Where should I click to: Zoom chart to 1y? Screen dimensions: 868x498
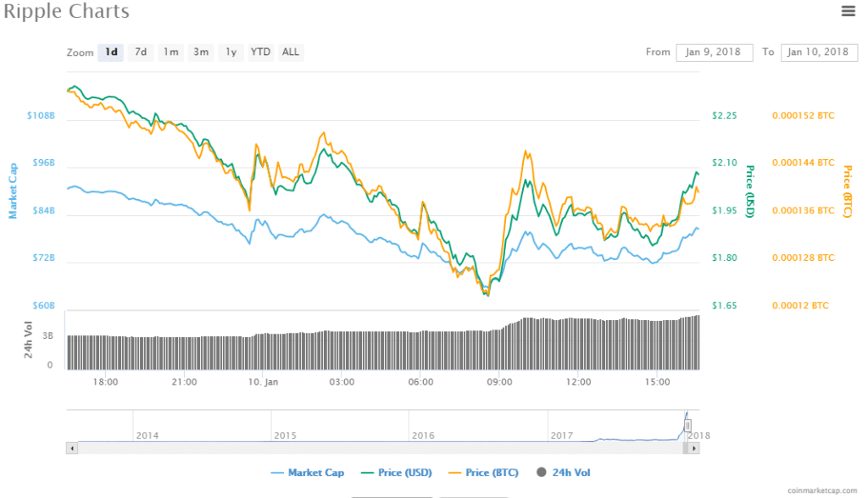click(231, 52)
